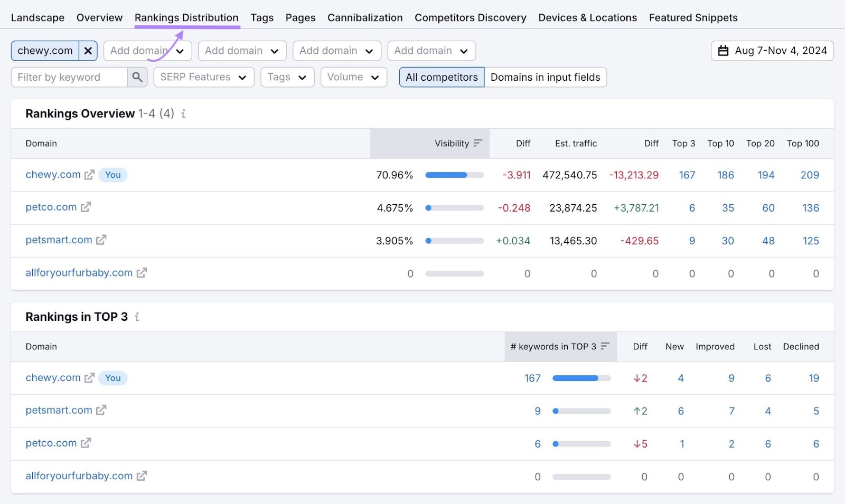Viewport: 845px width, 504px height.
Task: Open petco.com external link icon in TOP 3 table
Action: click(x=86, y=443)
